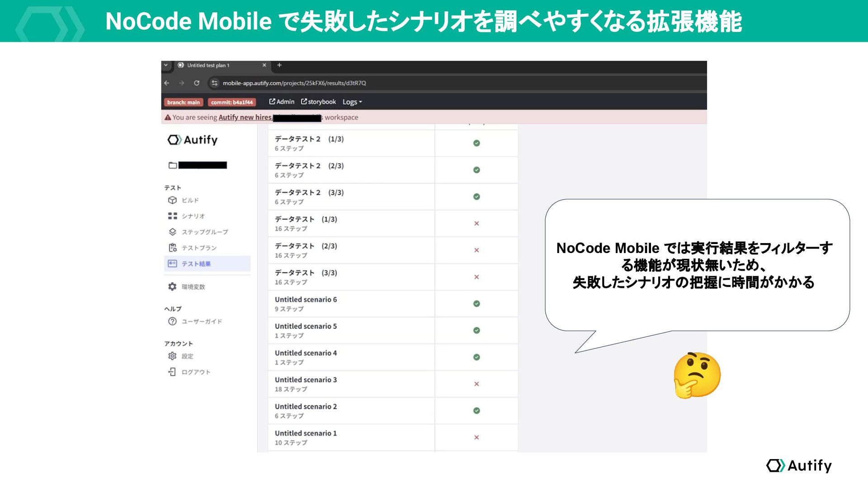Click the browser back arrow
868x488 pixels.
167,83
